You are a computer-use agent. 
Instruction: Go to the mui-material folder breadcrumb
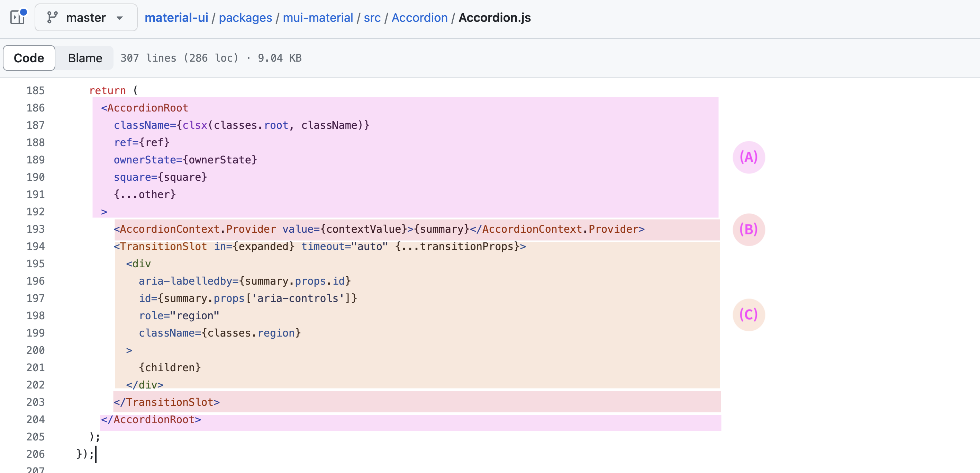318,18
